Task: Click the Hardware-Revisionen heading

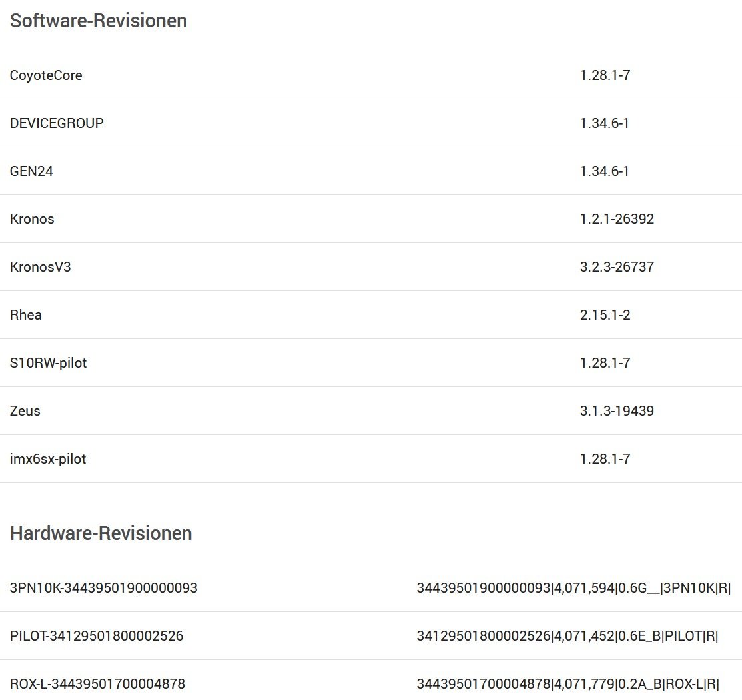Action: pyautogui.click(x=101, y=533)
